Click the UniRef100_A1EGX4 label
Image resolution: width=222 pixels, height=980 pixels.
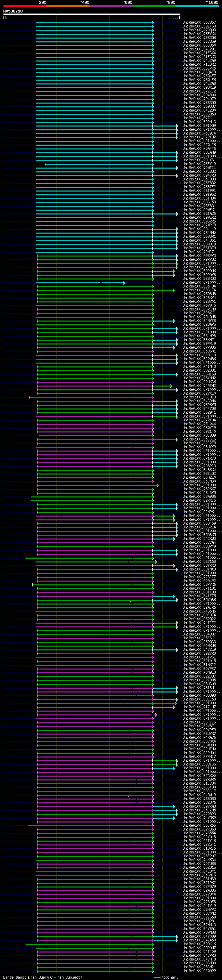tap(199, 53)
